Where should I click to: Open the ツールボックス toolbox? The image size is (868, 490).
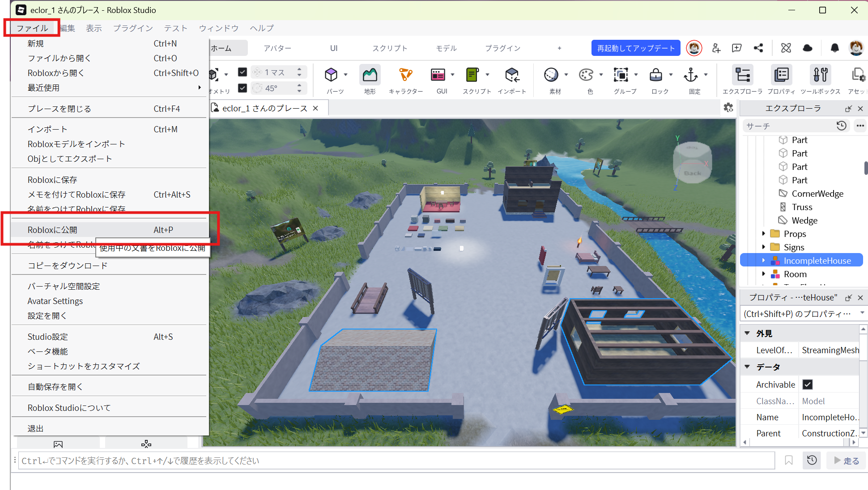(821, 75)
